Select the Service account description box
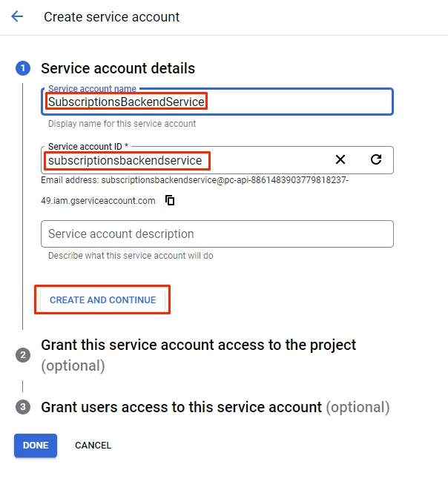The width and height of the screenshot is (448, 493). (x=217, y=234)
